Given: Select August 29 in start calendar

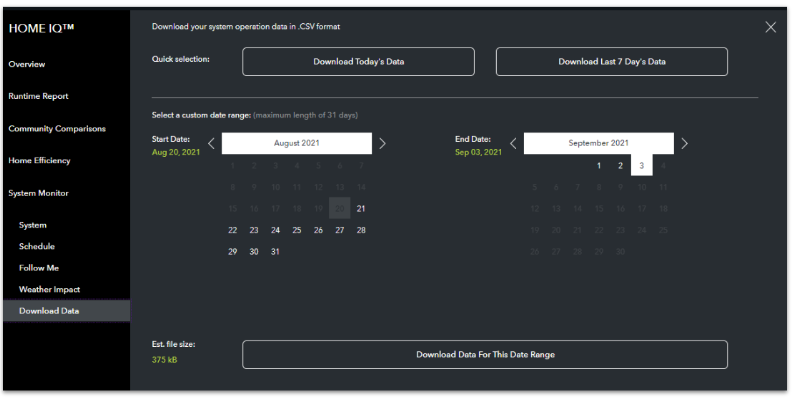Looking at the screenshot, I should [x=233, y=251].
